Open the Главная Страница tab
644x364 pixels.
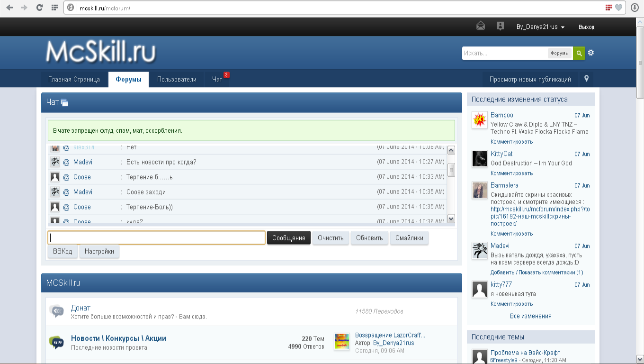pyautogui.click(x=74, y=79)
